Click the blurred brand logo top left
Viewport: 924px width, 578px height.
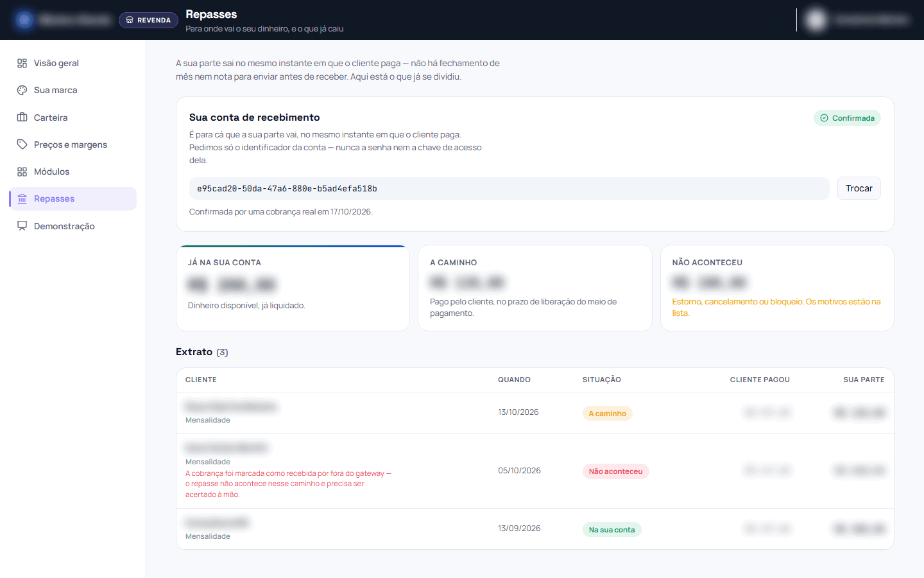pyautogui.click(x=24, y=20)
